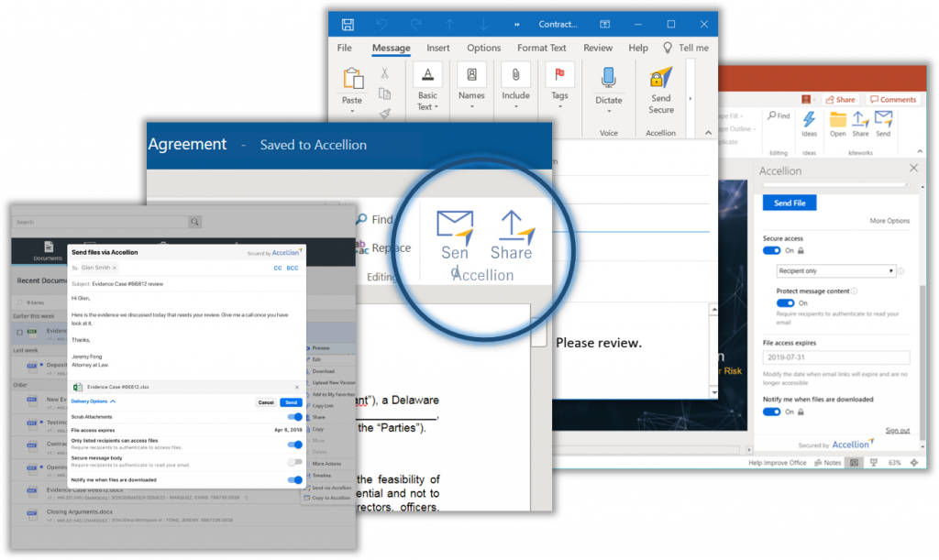Viewport: 939px width, 560px height.
Task: Click the magnified Send envelope icon
Action: click(455, 228)
